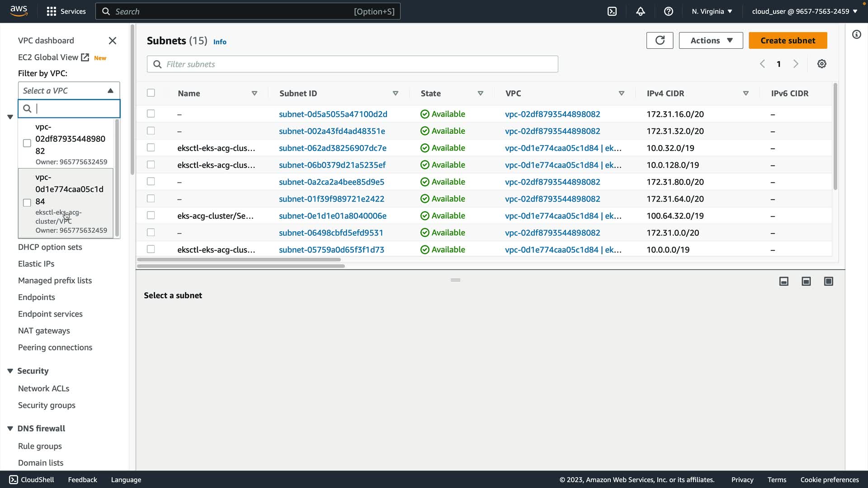Open the Actions dropdown

point(711,41)
